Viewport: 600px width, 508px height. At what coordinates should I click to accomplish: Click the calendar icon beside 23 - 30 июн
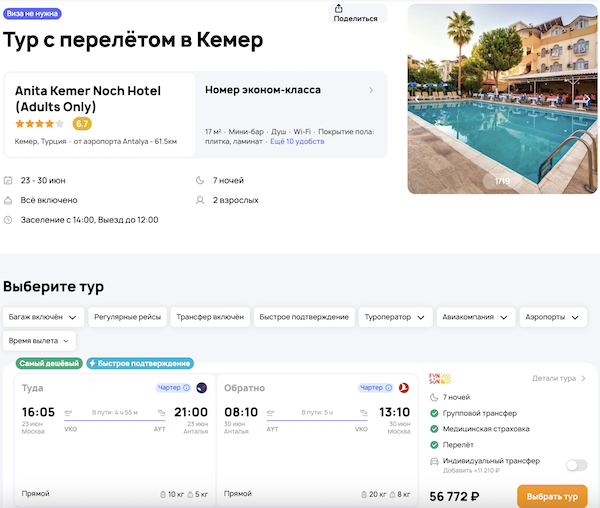tap(9, 181)
